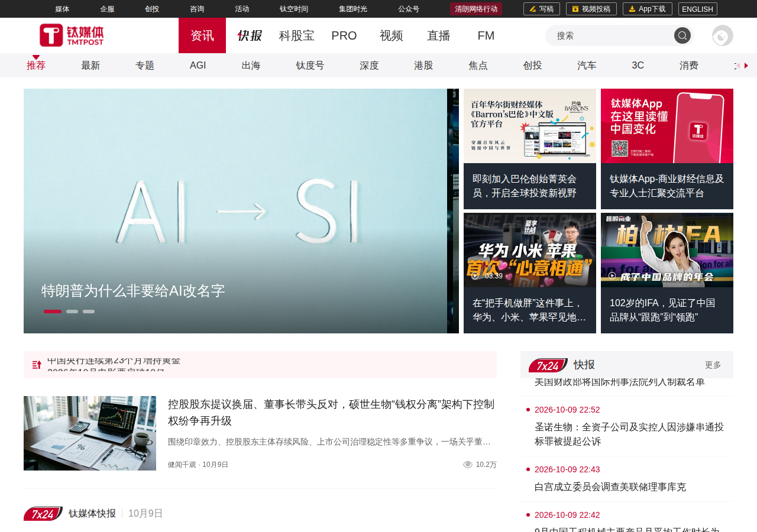This screenshot has width=757, height=532.
Task: Select the 资讯 main nav tab
Action: point(202,35)
